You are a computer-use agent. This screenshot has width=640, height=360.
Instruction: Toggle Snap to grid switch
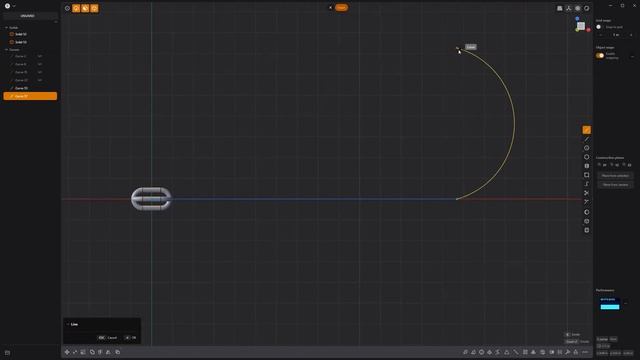click(x=599, y=27)
